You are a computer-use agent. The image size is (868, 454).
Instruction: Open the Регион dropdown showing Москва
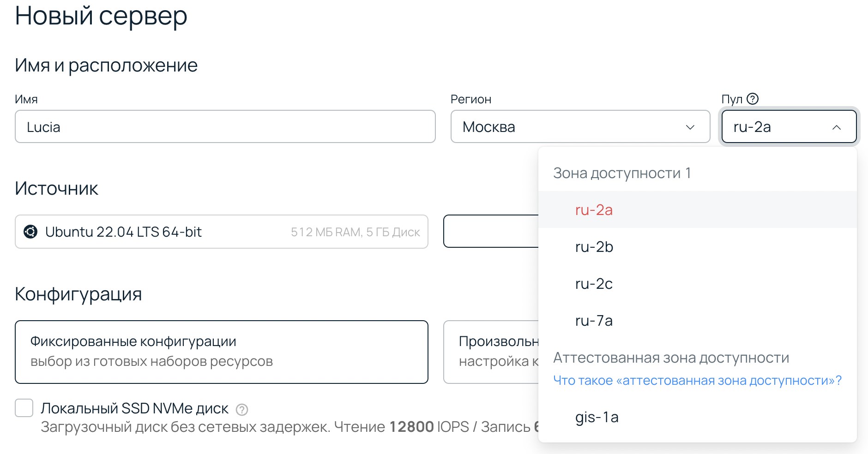tap(580, 126)
